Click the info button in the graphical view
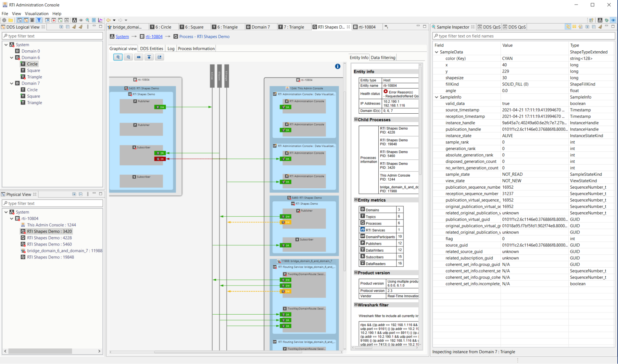Viewport: 618px width, 364px height. pos(338,66)
